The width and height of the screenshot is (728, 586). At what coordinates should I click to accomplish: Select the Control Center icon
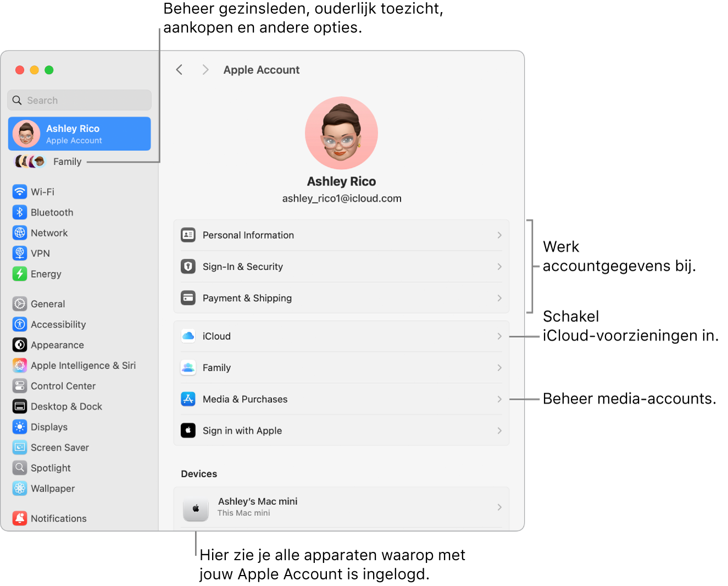click(x=20, y=386)
